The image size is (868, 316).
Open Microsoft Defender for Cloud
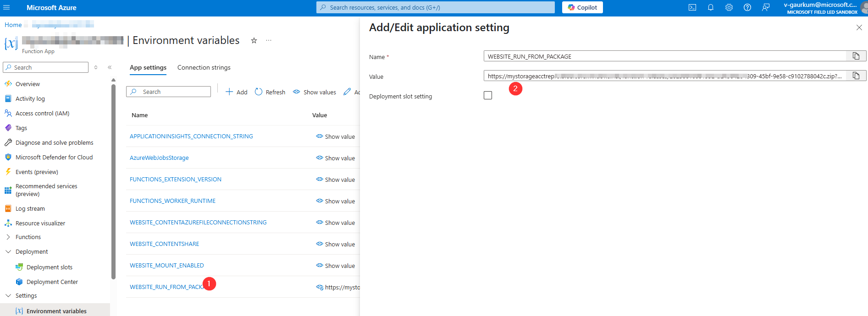[x=55, y=157]
